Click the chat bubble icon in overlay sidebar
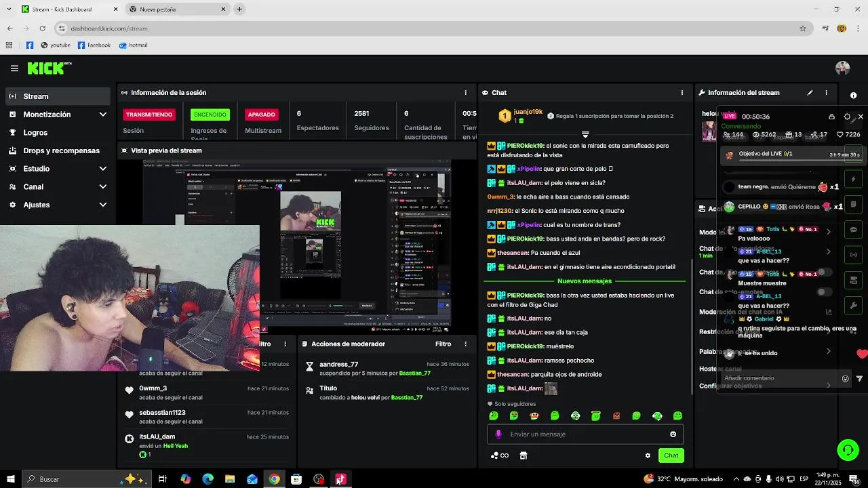Screen dimensions: 868x488 (854, 230)
